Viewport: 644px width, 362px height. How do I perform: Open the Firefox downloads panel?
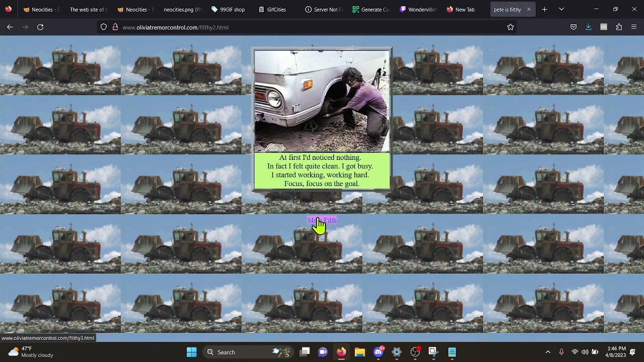(588, 27)
